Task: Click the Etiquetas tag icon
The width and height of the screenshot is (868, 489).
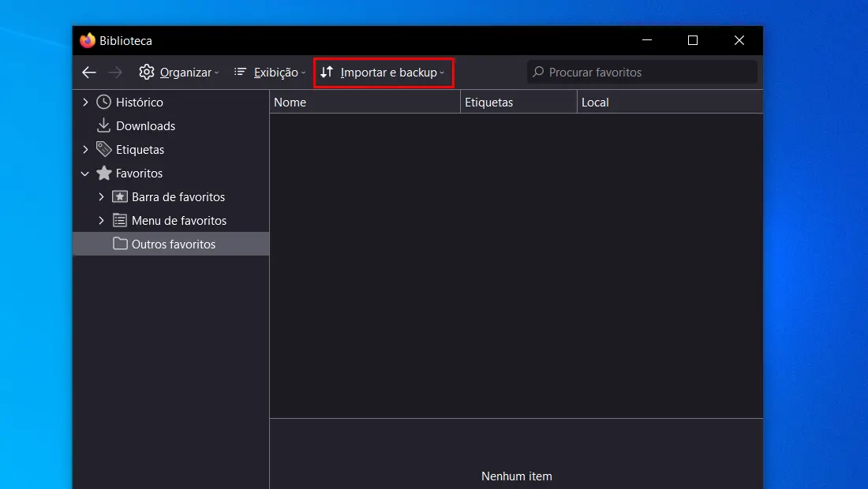Action: point(103,149)
